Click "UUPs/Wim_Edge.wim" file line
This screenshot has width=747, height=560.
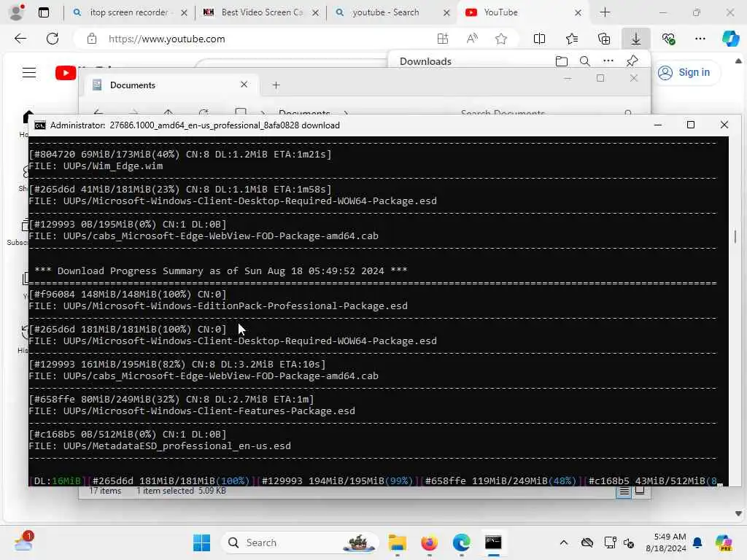[x=96, y=166]
